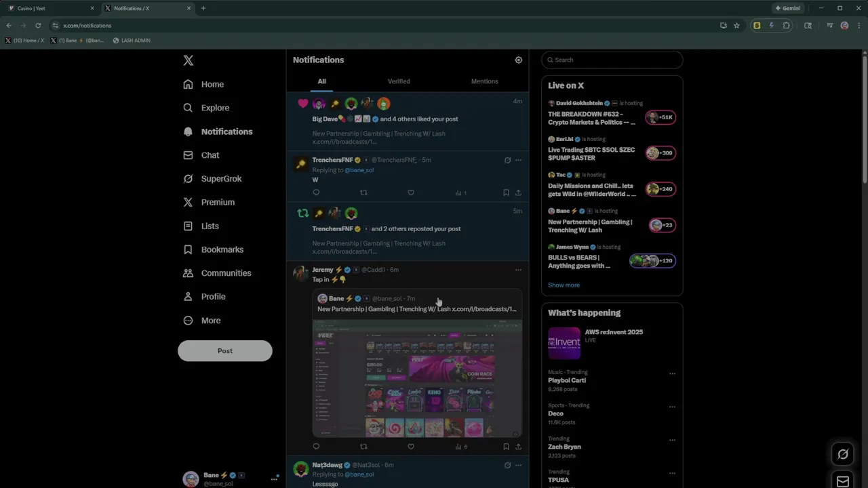Open Premium page from sidebar
Screen dimensions: 868x488
[209, 202]
